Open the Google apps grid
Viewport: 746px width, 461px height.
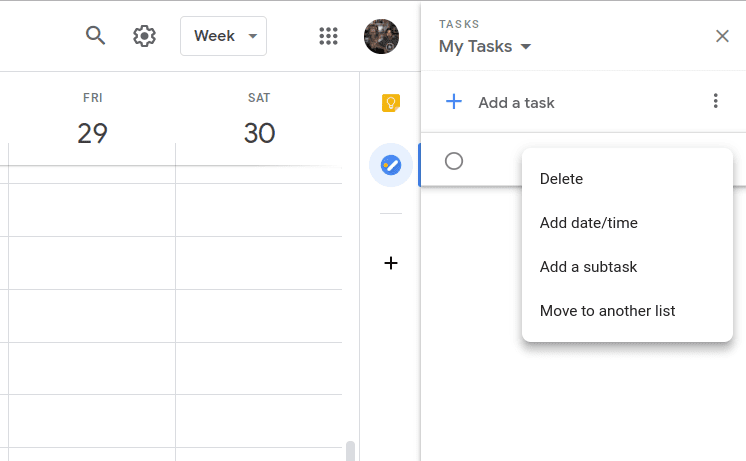click(328, 36)
